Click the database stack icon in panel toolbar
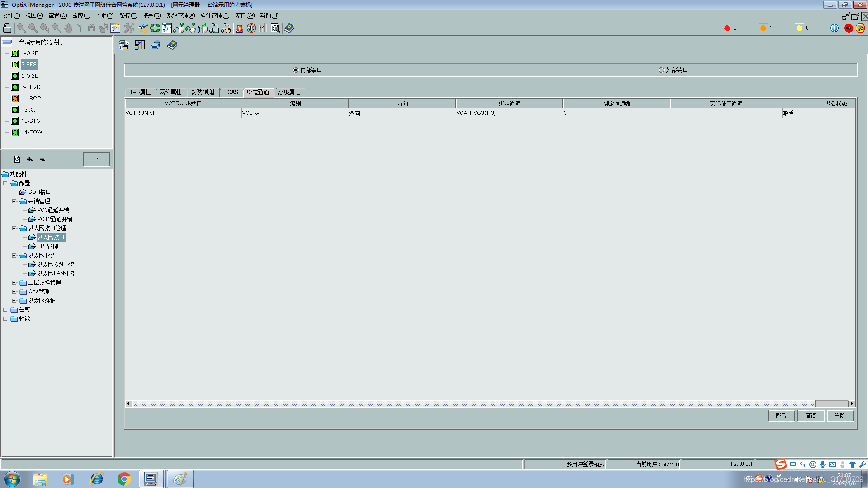The height and width of the screenshot is (488, 868). tap(156, 45)
